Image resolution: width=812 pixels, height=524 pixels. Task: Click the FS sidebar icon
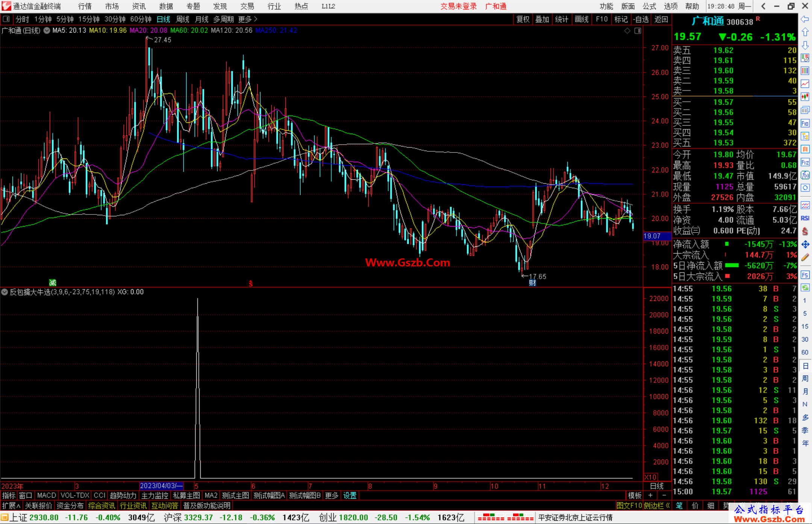[x=805, y=275]
